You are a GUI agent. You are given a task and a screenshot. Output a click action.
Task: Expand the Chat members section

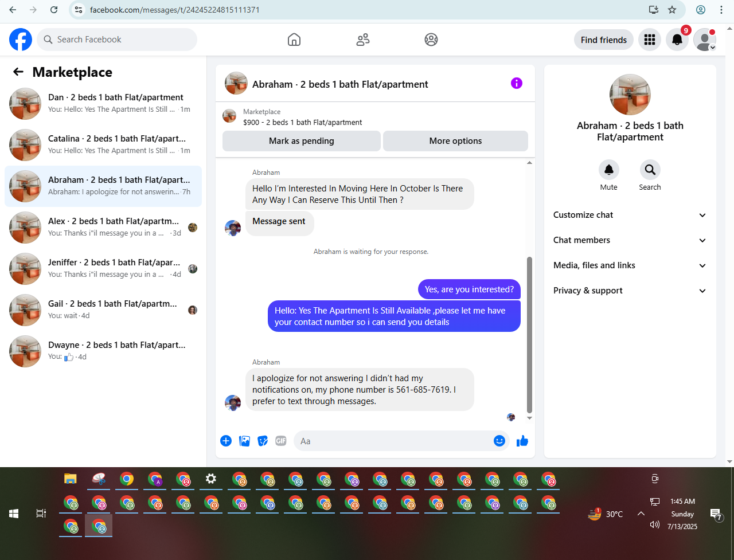pyautogui.click(x=630, y=240)
